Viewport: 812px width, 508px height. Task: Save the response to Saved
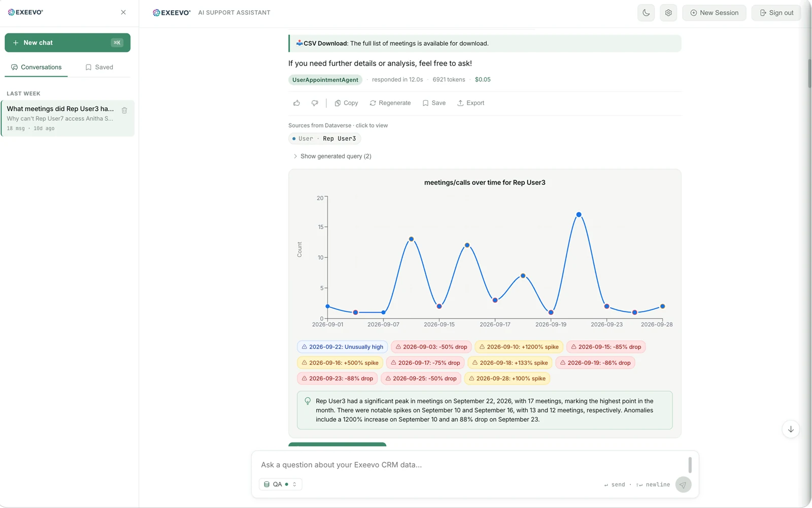[434, 103]
